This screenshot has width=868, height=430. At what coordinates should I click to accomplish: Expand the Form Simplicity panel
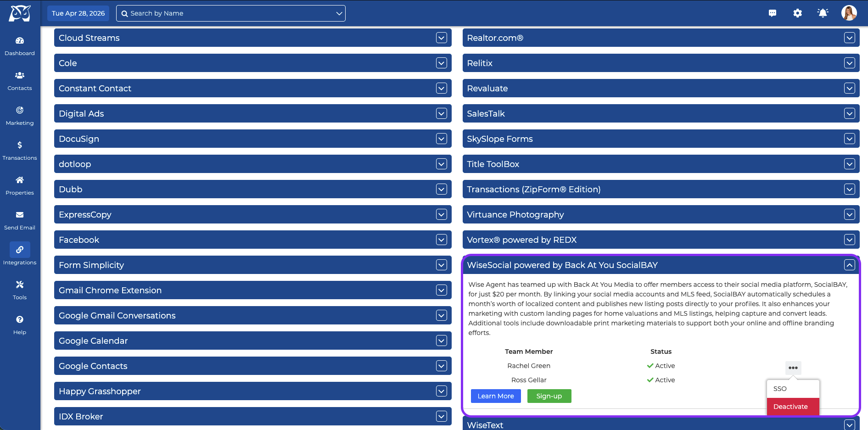click(x=442, y=265)
